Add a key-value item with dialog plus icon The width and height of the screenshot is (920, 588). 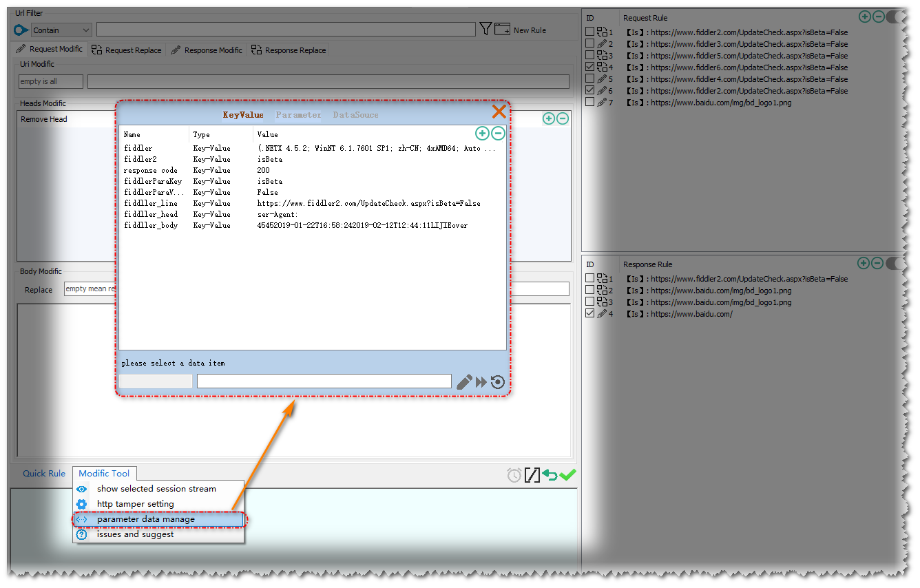(x=483, y=134)
